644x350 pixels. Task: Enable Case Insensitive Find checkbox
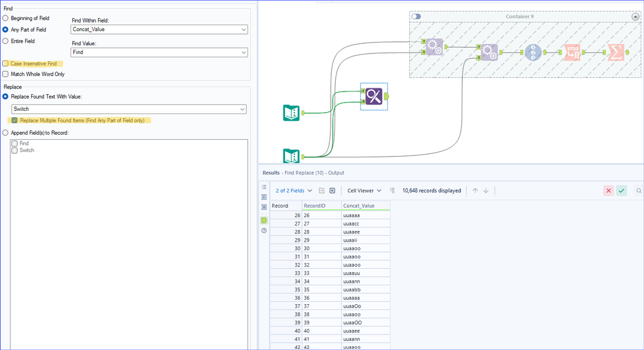[x=5, y=64]
